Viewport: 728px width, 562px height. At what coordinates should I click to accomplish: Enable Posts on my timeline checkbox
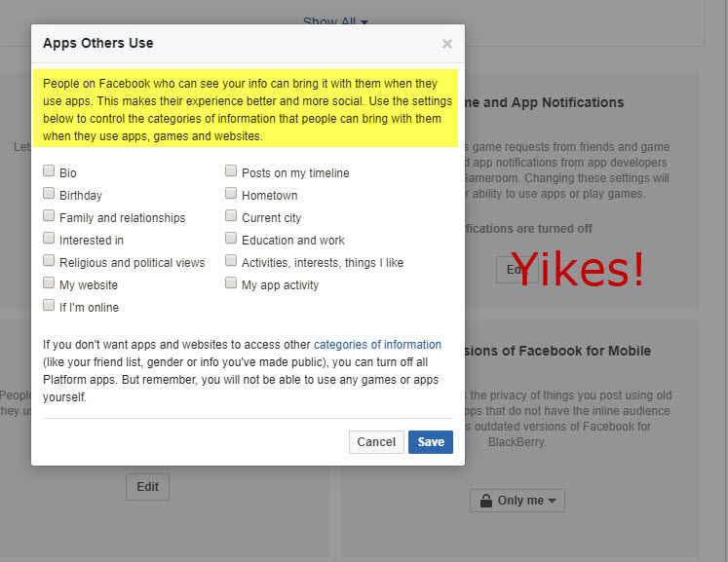(x=231, y=170)
